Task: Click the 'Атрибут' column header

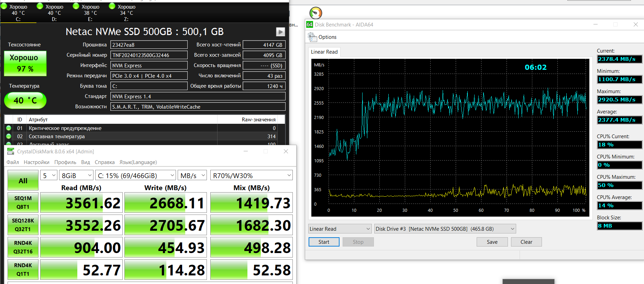Action: tap(122, 119)
